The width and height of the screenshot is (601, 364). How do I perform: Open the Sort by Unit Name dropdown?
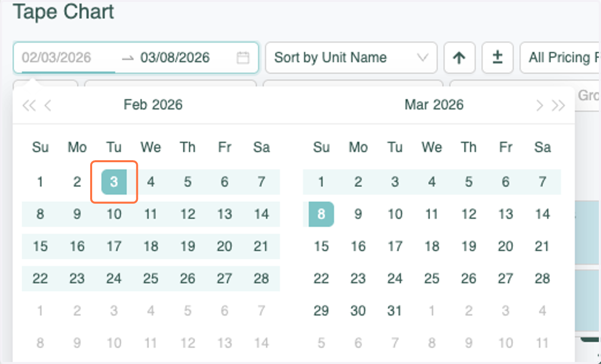tap(351, 58)
